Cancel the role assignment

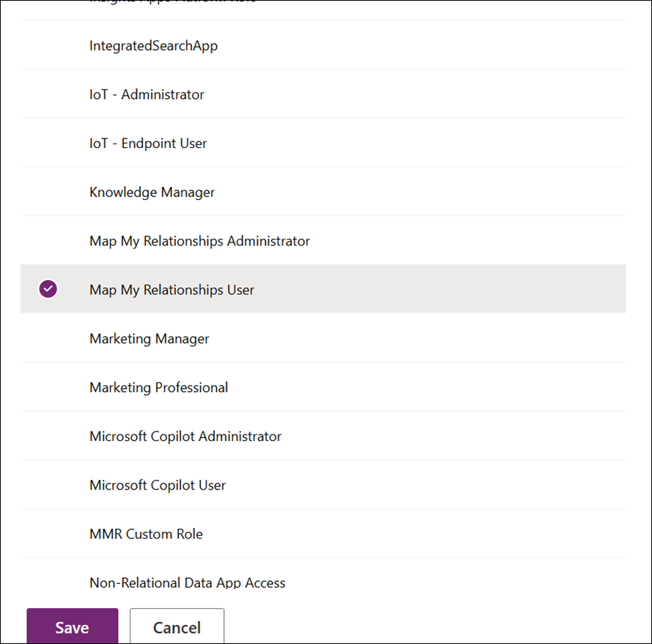tap(177, 627)
